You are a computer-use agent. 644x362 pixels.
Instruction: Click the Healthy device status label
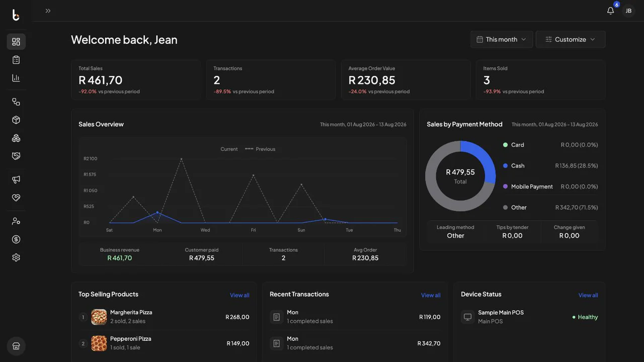pos(585,317)
